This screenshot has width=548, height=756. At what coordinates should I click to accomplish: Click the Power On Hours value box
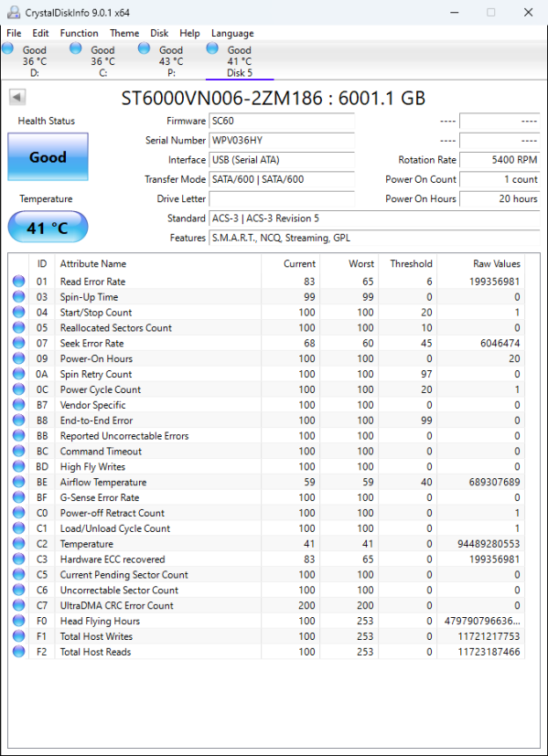click(500, 198)
